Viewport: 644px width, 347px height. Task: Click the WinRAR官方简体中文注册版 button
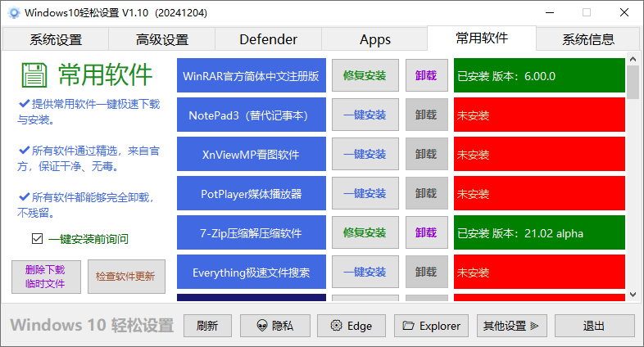[252, 75]
